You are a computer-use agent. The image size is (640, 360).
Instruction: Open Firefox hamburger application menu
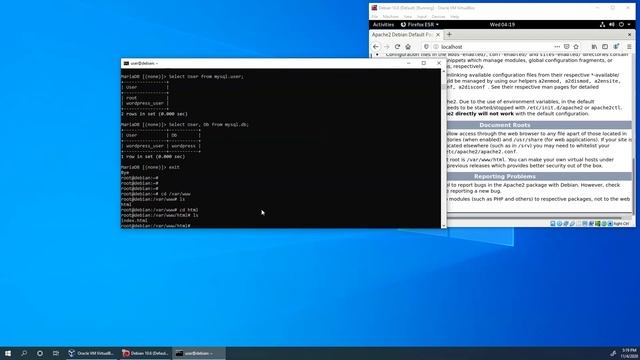(629, 47)
